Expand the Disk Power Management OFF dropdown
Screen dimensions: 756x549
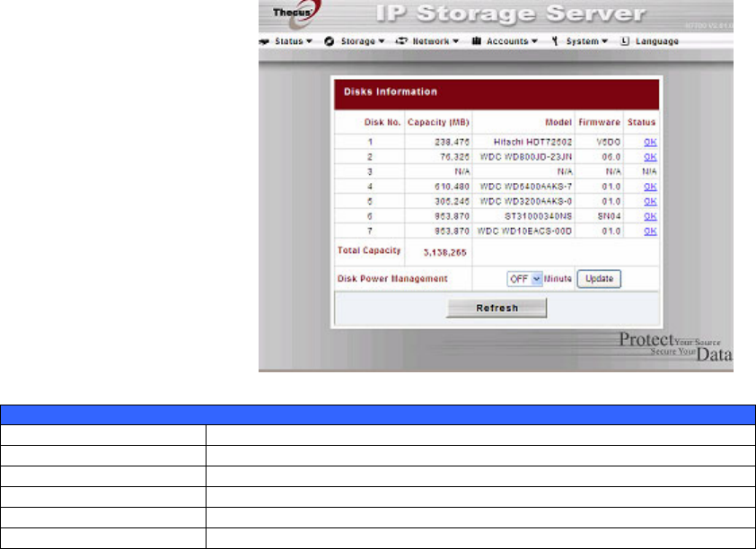click(524, 279)
